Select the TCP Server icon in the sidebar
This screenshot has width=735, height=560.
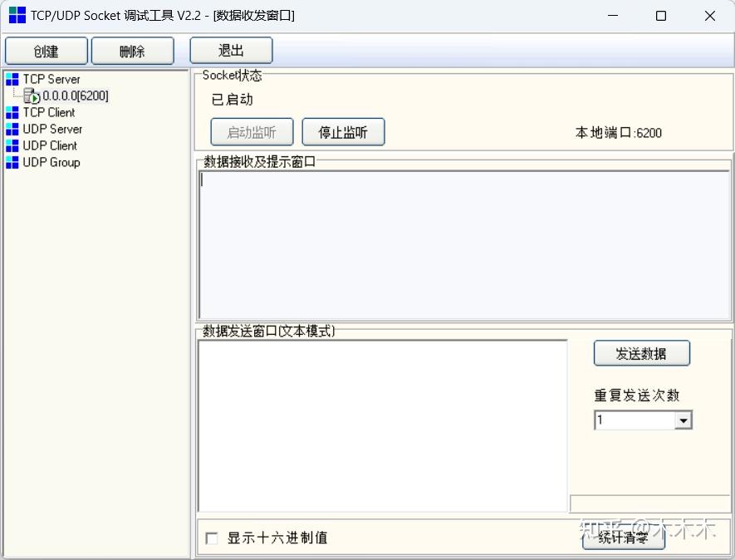(12, 79)
